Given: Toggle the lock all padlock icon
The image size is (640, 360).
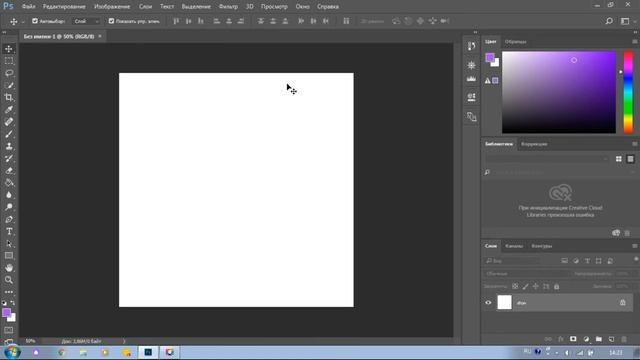Looking at the screenshot, I should coord(557,287).
